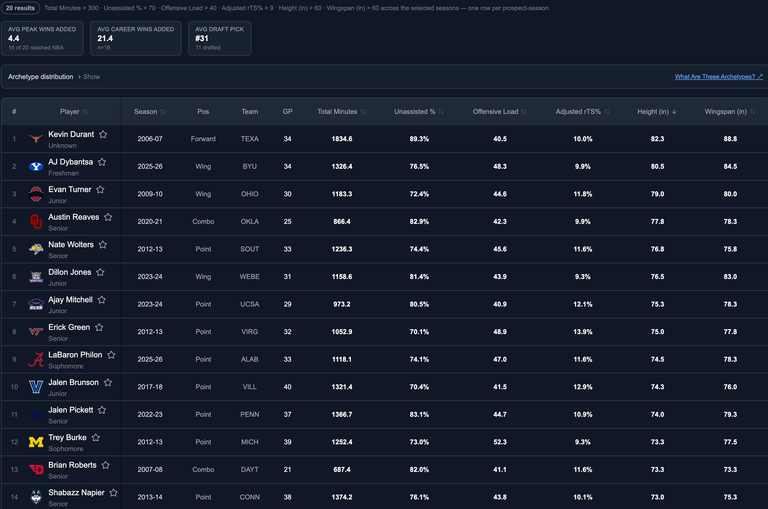
Task: Open Evan Turner player name link
Action: [70, 190]
